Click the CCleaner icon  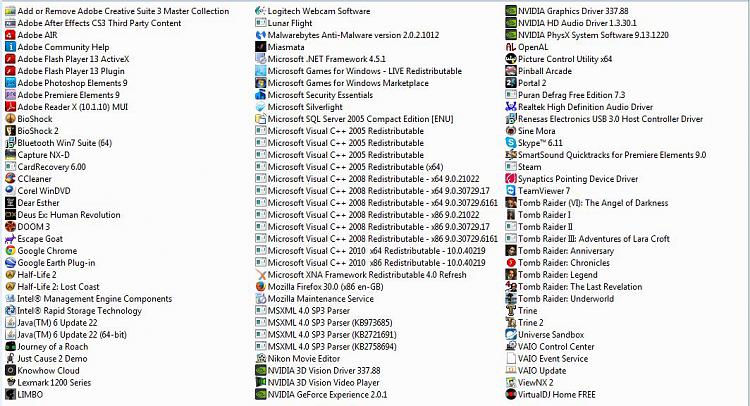10,179
